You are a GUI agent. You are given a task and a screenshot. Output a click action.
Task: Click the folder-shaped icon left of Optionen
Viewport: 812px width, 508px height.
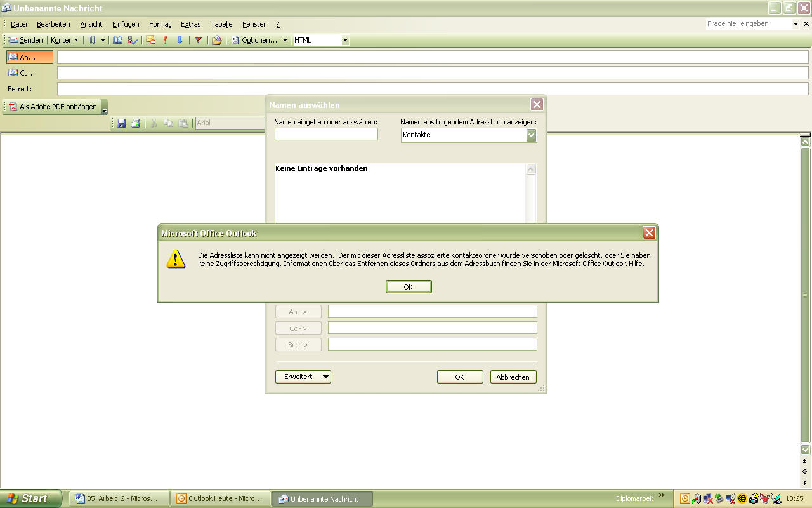tap(216, 40)
